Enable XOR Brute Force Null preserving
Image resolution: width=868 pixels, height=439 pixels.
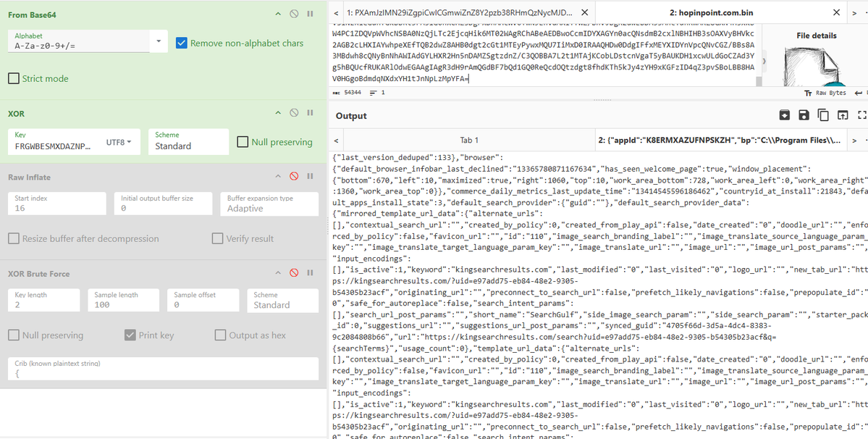point(14,335)
